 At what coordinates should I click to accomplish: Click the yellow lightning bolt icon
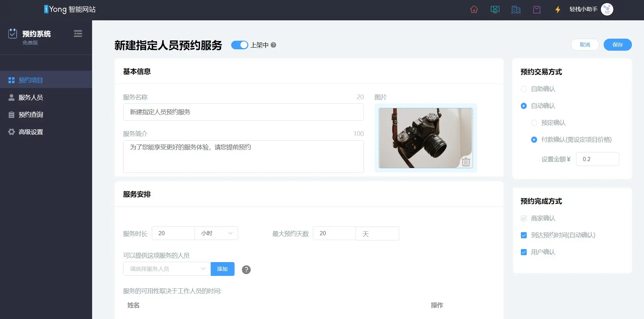pyautogui.click(x=557, y=10)
